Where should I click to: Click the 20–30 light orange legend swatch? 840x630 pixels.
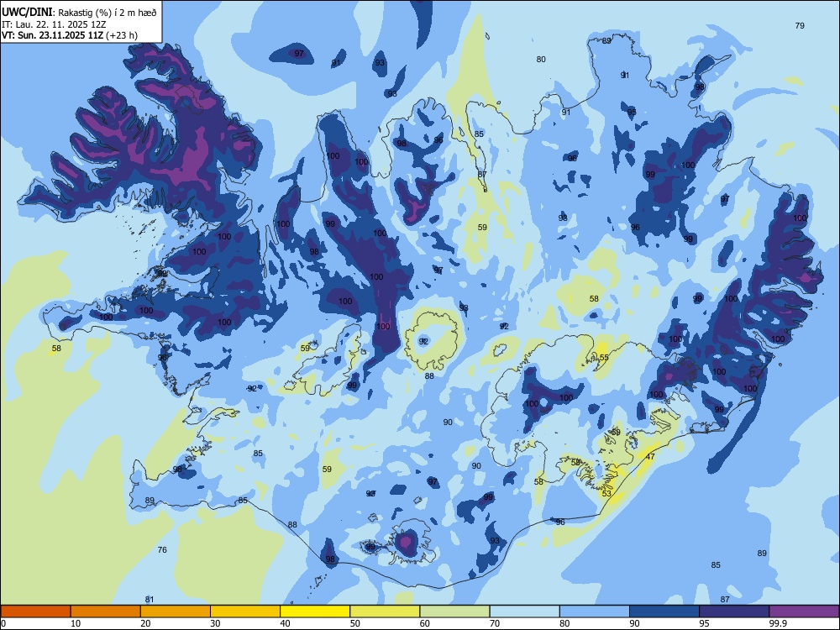point(176,612)
